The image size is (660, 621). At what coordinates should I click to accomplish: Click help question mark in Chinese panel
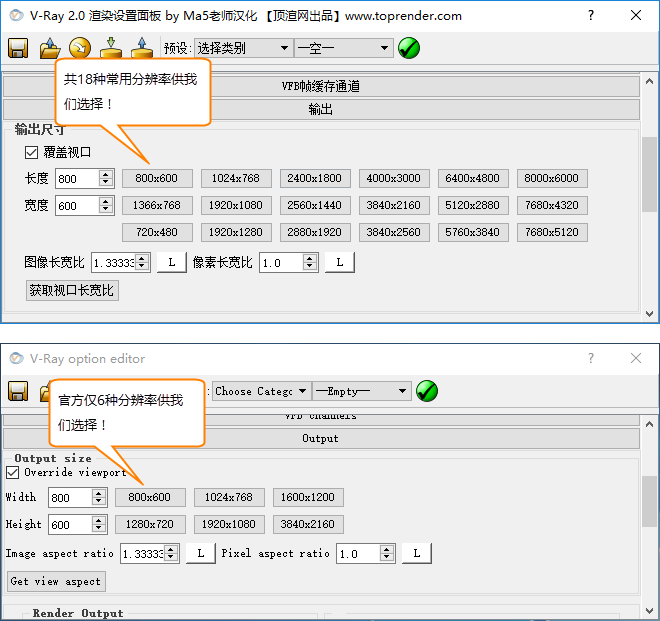click(591, 16)
